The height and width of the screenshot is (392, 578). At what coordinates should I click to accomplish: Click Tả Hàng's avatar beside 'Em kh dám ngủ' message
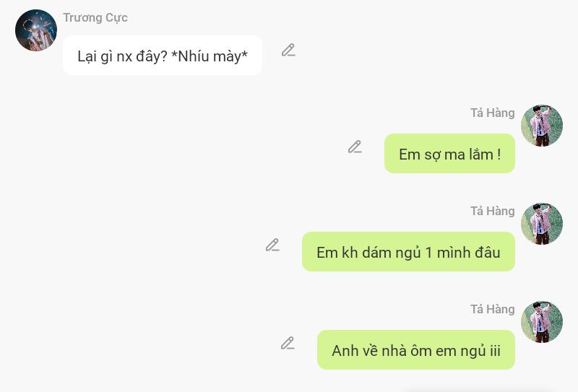(541, 224)
